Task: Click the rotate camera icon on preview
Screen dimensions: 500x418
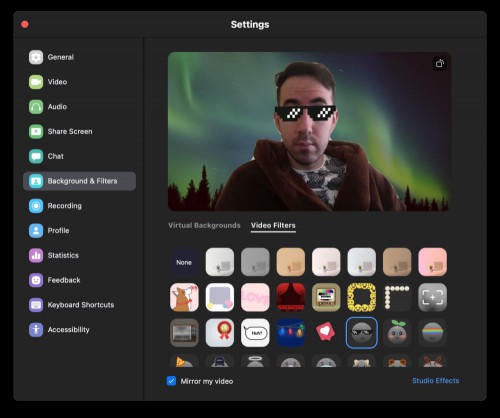Action: click(440, 63)
